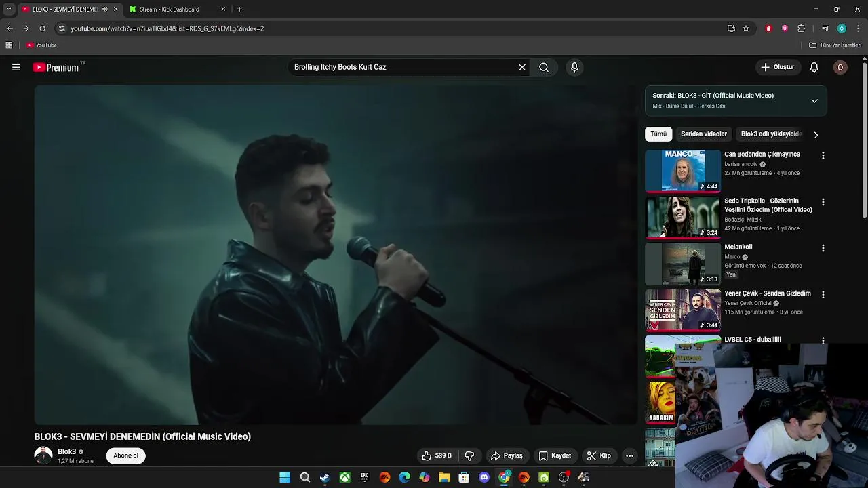Subscribe with the Abone ol button
Viewport: 868px width, 488px height.
point(125,455)
